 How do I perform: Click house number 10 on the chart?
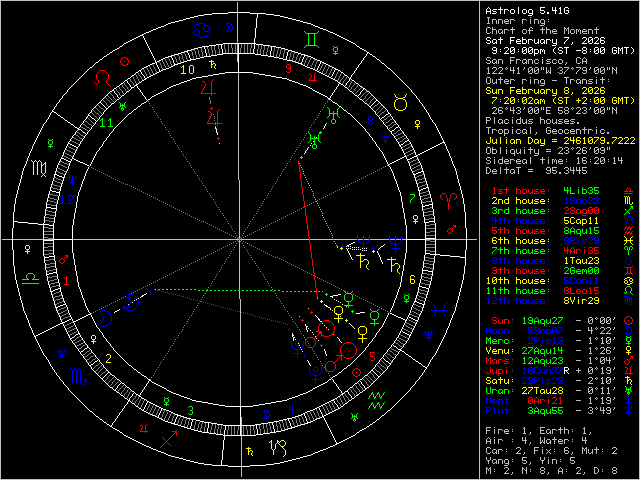187,70
